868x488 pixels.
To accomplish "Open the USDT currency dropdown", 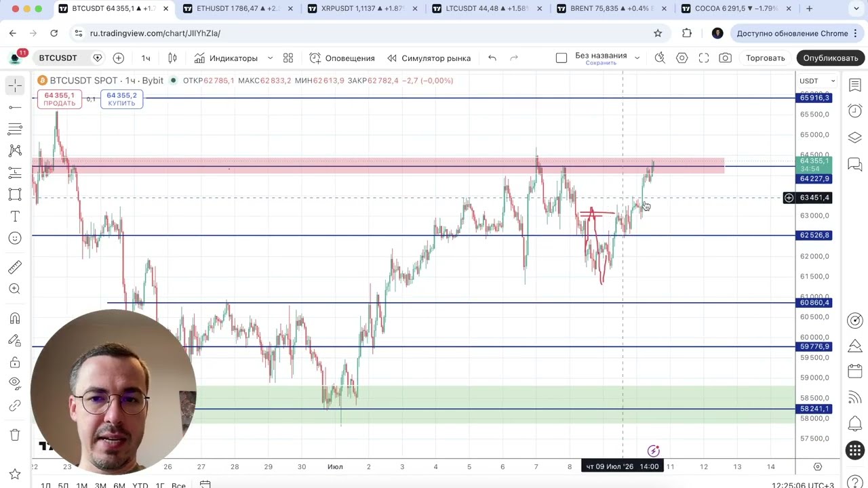I will 817,81.
